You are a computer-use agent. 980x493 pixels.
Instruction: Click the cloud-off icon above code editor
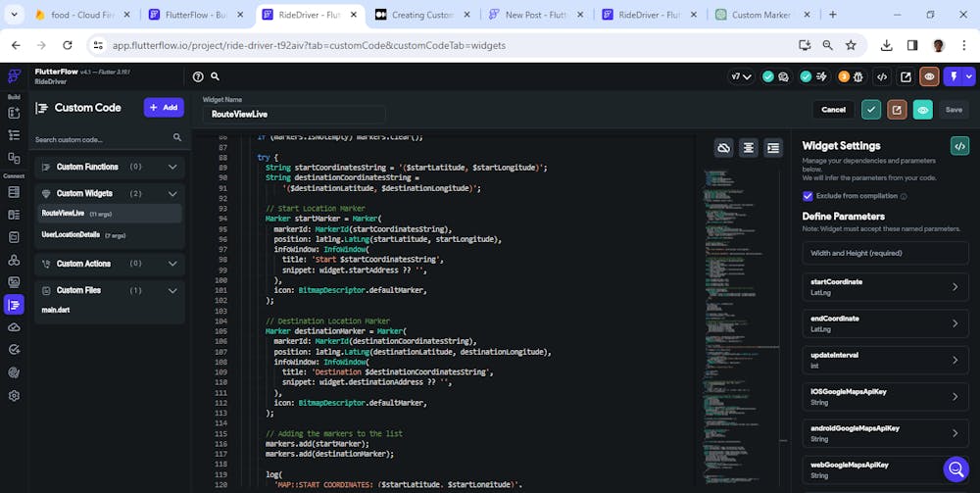723,148
